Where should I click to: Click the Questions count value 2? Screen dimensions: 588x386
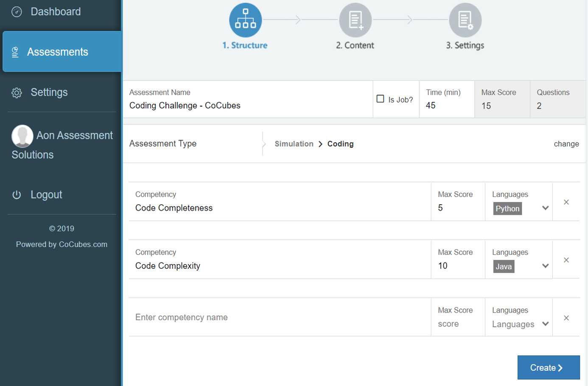point(539,106)
